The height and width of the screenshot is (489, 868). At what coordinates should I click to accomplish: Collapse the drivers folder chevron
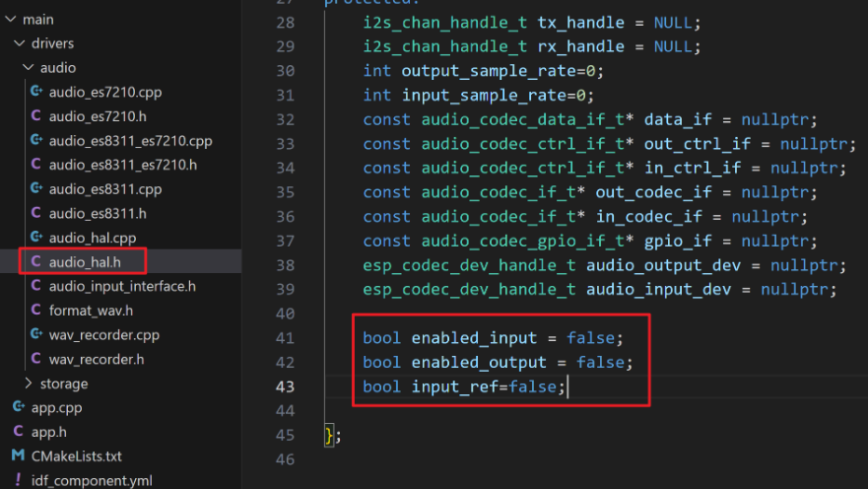coord(20,43)
